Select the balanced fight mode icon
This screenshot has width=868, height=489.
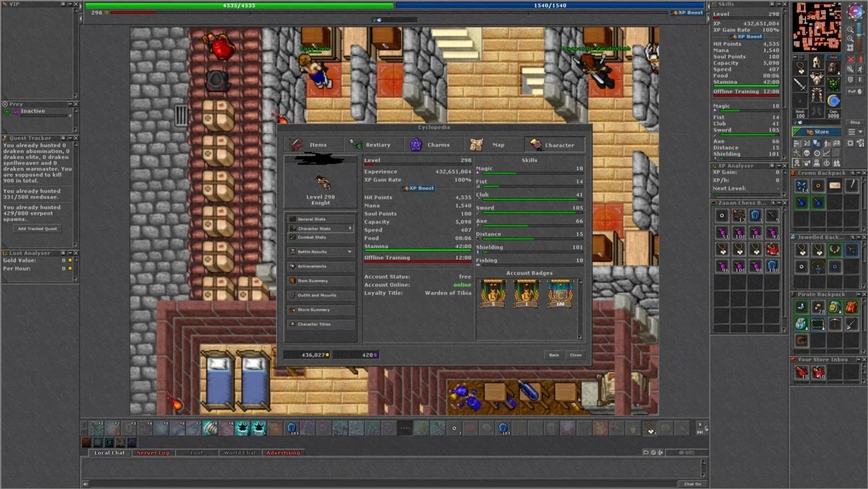(x=851, y=70)
